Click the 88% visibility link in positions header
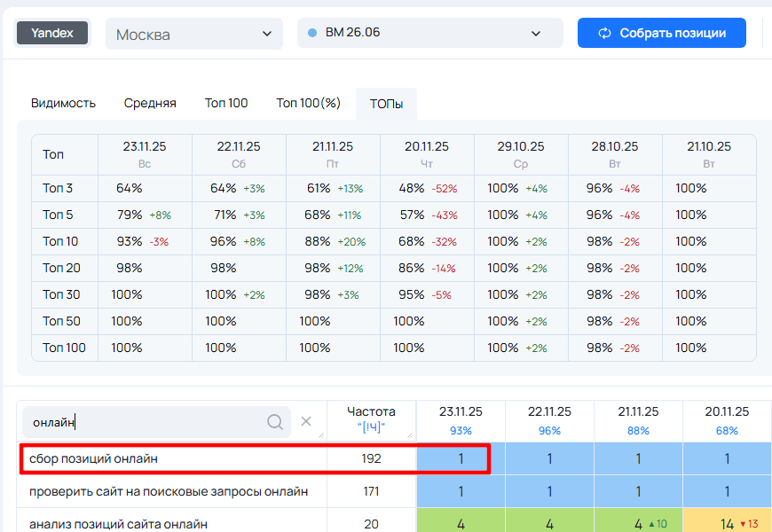 coord(638,430)
